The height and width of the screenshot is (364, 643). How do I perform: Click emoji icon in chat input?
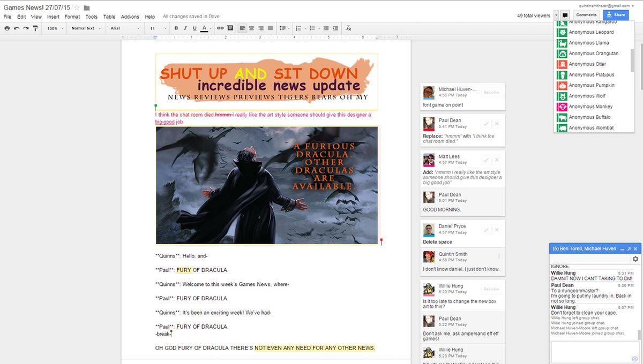(x=635, y=359)
